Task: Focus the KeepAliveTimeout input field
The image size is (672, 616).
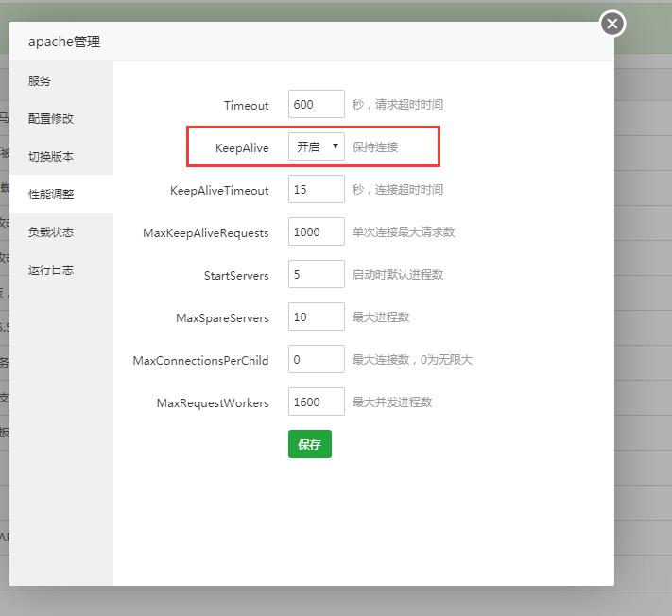Action: pos(317,189)
